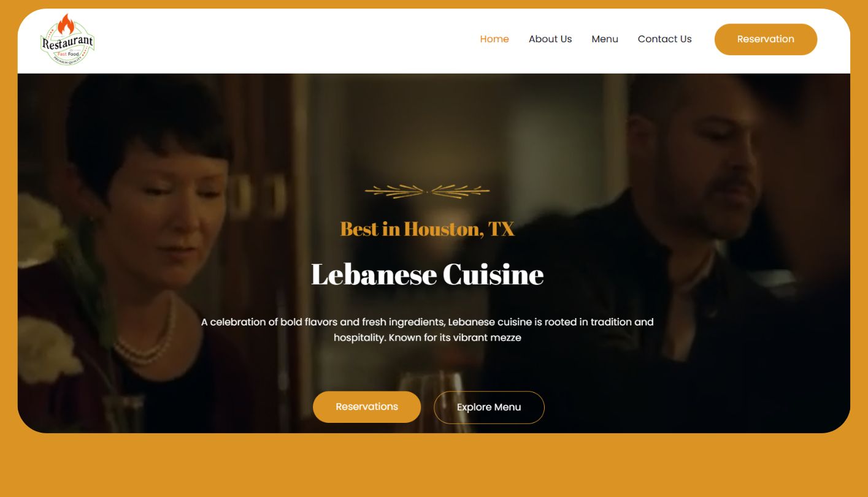Click the Lebanese Cuisine title
Viewport: 868px width, 497px height.
[427, 274]
